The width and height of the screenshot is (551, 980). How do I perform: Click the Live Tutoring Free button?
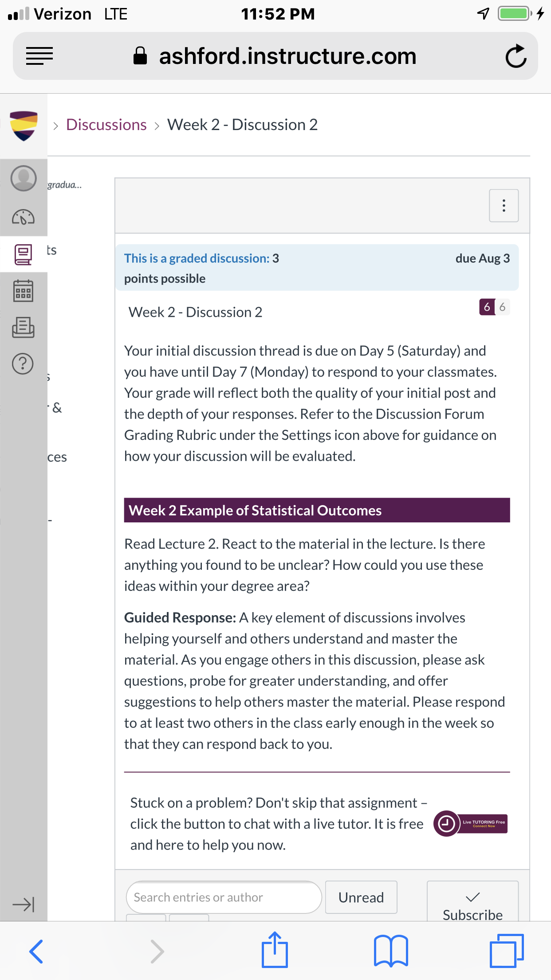471,823
